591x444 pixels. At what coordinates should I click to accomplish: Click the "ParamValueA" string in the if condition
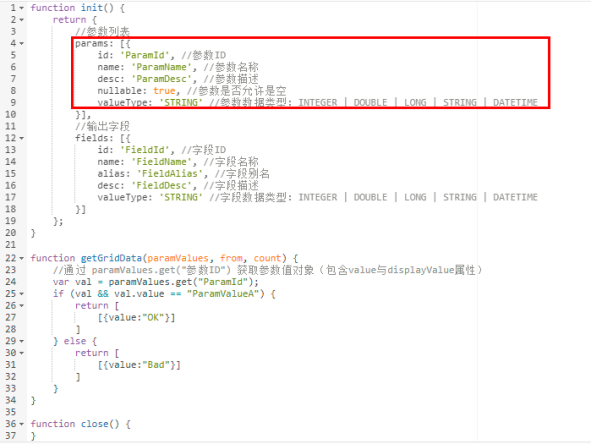[x=223, y=294]
